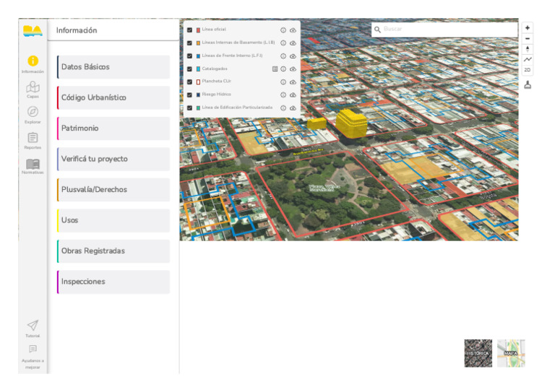Image resolution: width=555 pixels, height=392 pixels.
Task: Uncheck Líneas Internas de Basamento layer
Action: point(190,43)
